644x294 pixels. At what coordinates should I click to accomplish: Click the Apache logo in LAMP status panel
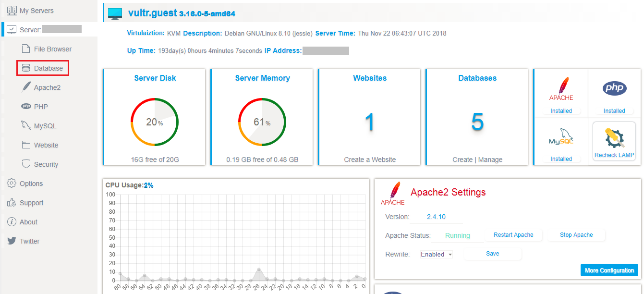point(561,89)
